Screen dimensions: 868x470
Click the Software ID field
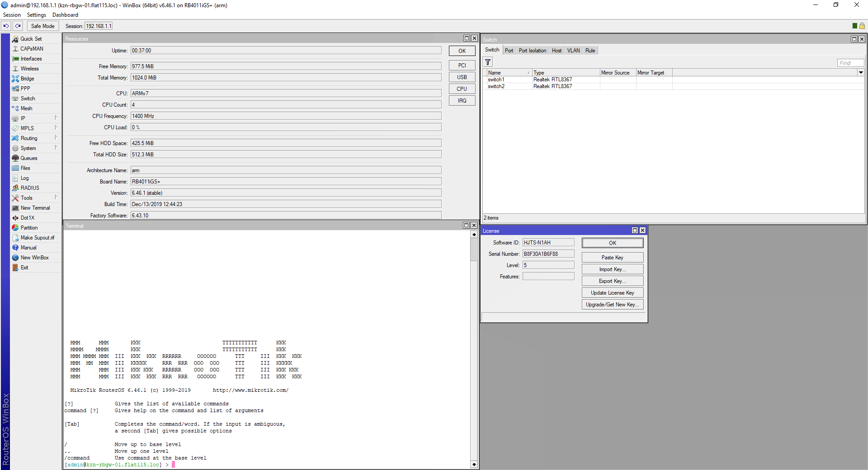point(548,243)
